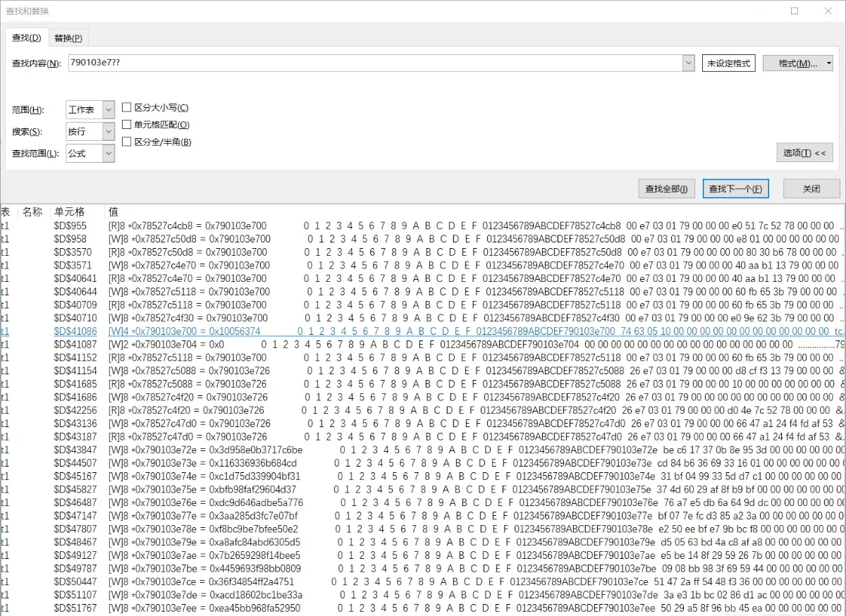Click the 查找内容 search input field

(375, 63)
